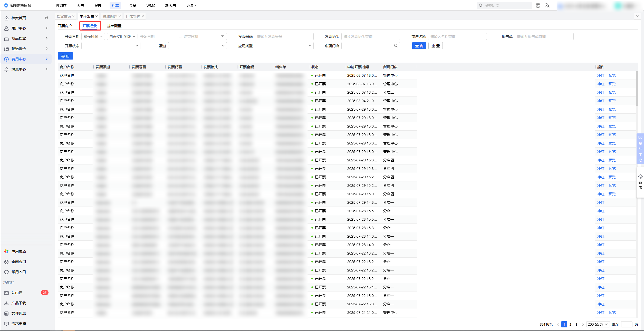Click the 导出 export button

(65, 56)
